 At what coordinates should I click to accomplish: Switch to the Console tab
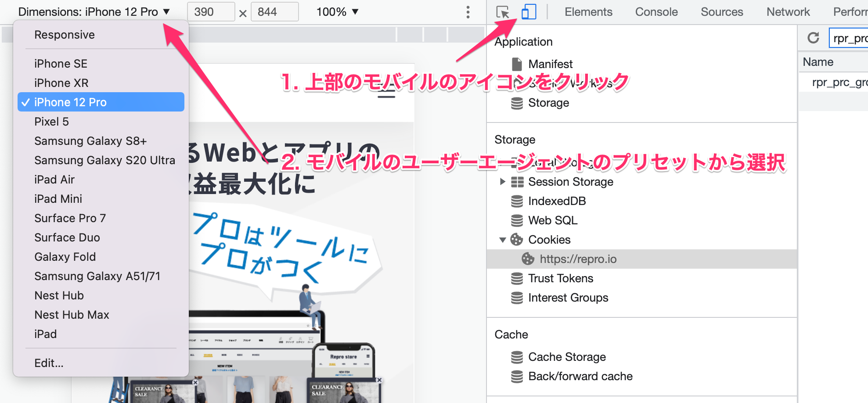[656, 12]
